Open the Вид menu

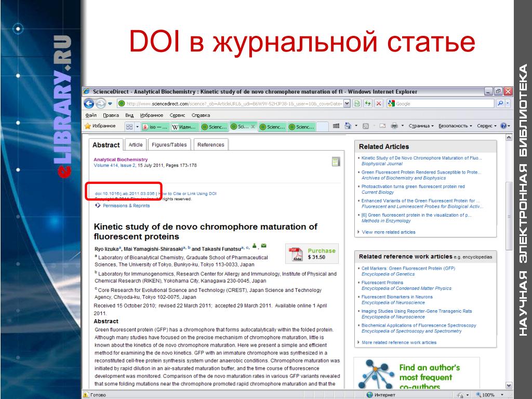point(129,115)
